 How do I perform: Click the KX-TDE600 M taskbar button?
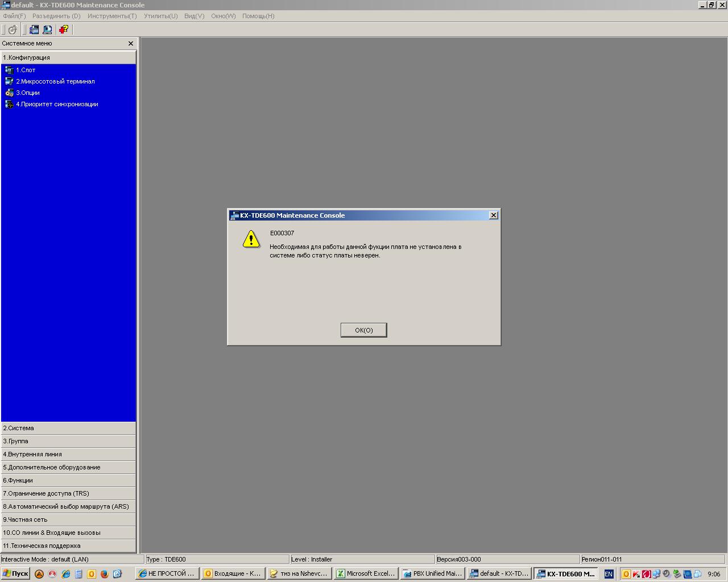tap(565, 574)
